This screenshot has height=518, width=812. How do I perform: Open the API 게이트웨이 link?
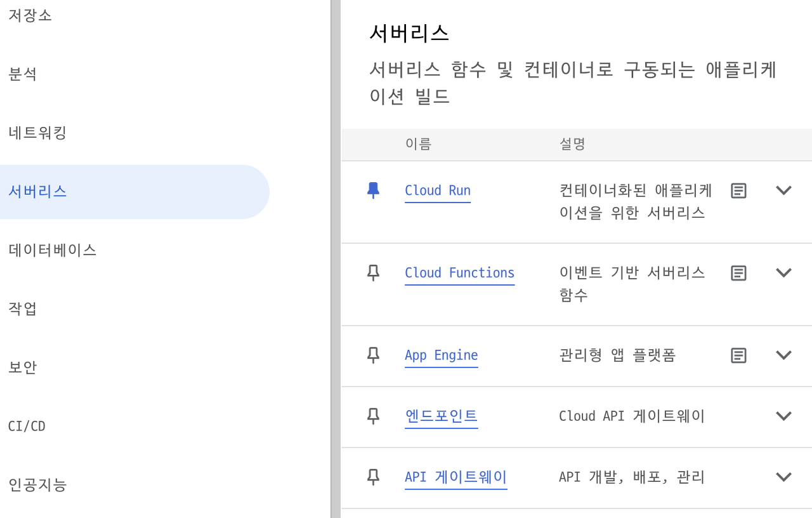(x=456, y=478)
